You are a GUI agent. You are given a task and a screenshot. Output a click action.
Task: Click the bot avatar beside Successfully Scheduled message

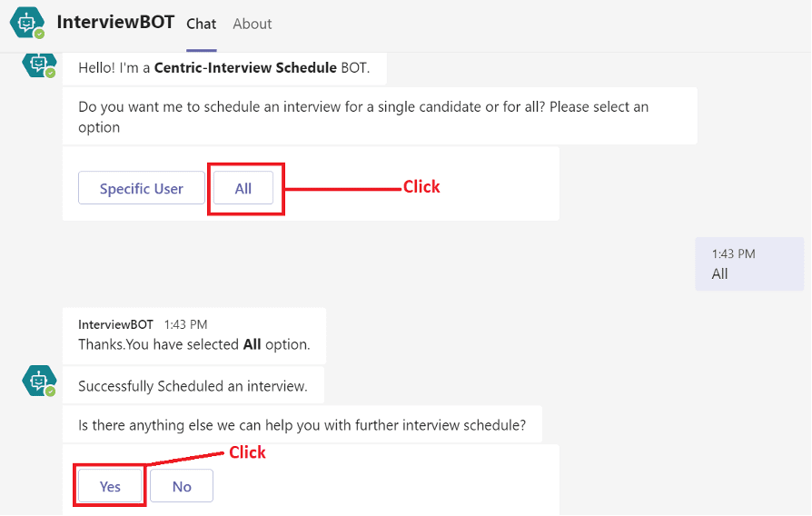pyautogui.click(x=38, y=381)
